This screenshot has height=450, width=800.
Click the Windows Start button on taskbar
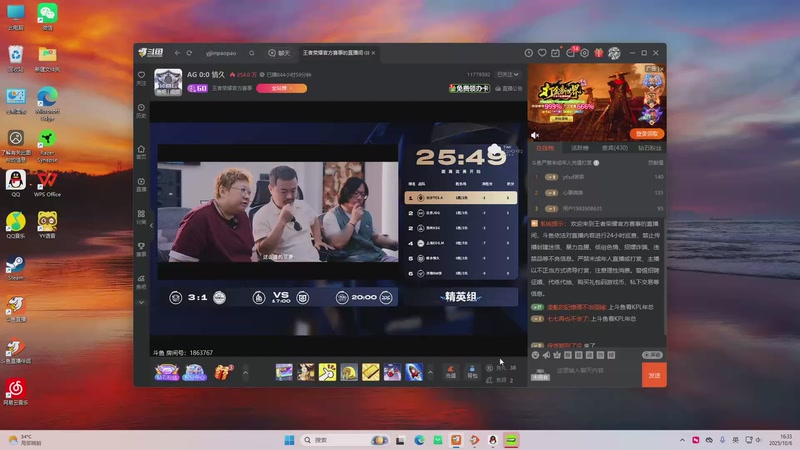[289, 440]
